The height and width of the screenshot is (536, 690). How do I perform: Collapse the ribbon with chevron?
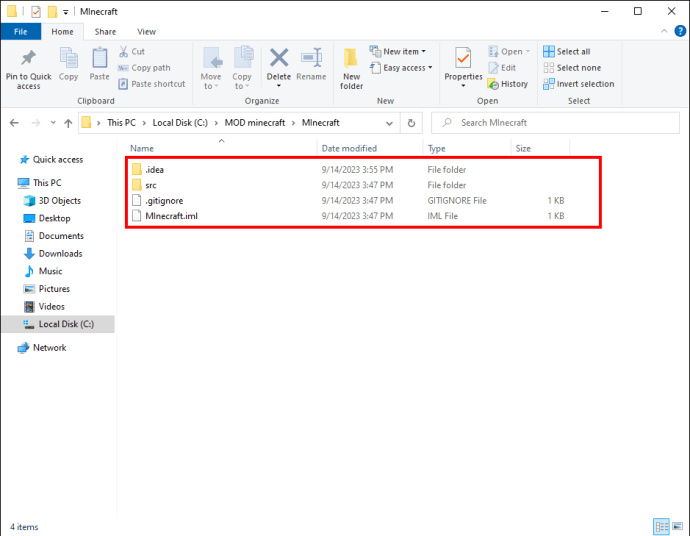(x=664, y=31)
